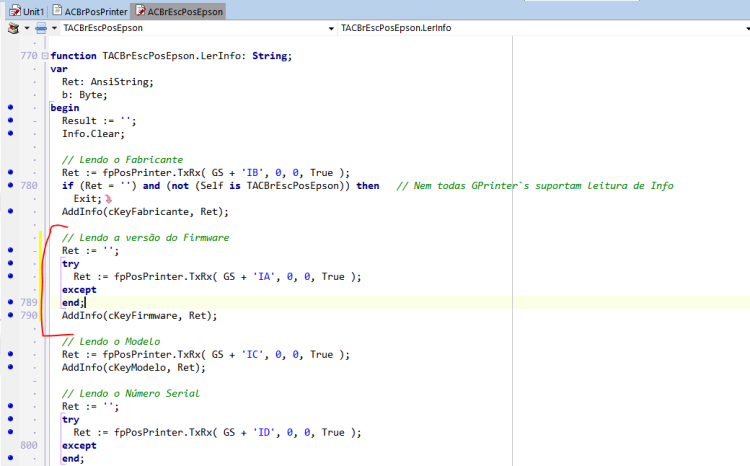Click the 'if (Ret = '')' condition line
The width and height of the screenshot is (750, 466).
[x=221, y=186]
